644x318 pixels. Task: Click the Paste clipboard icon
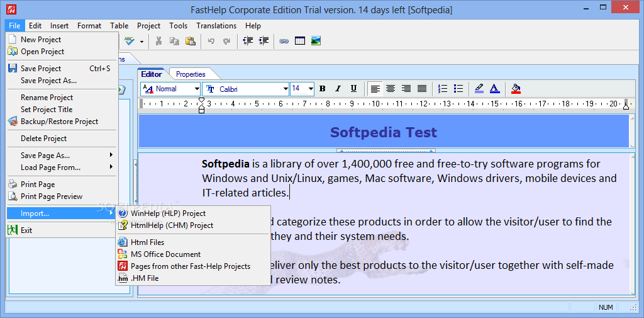tap(190, 41)
